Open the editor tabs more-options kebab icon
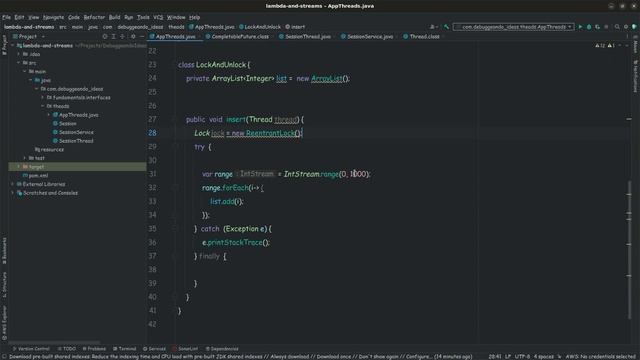640x360 pixels. [627, 36]
